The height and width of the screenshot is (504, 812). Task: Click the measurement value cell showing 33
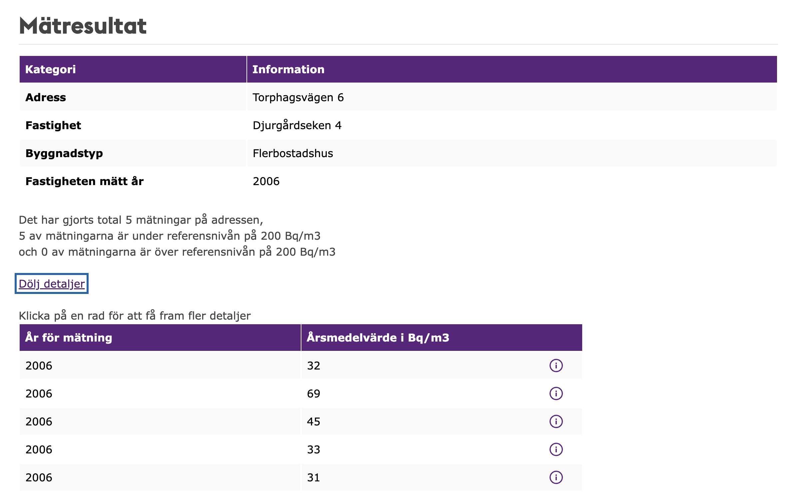[313, 450]
